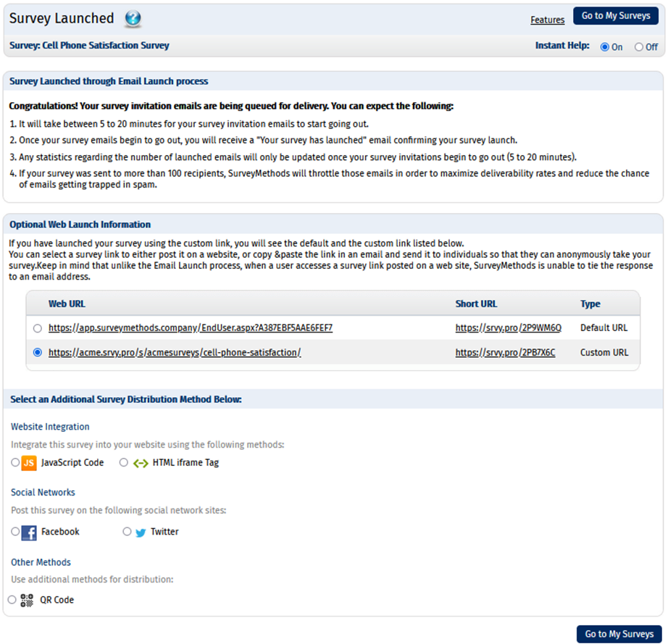Screen dimensions: 668x644
Task: Click the Custom URL type cell
Action: (x=604, y=353)
